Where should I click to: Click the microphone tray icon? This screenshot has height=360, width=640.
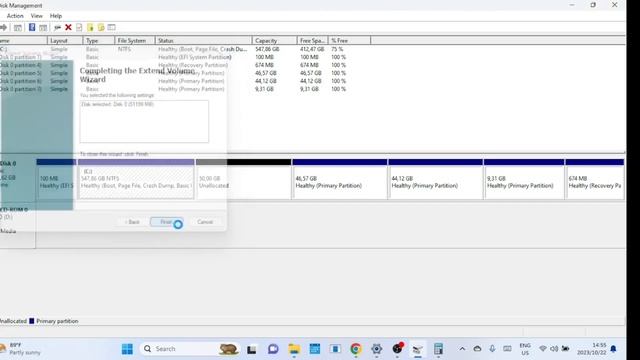[492, 349]
